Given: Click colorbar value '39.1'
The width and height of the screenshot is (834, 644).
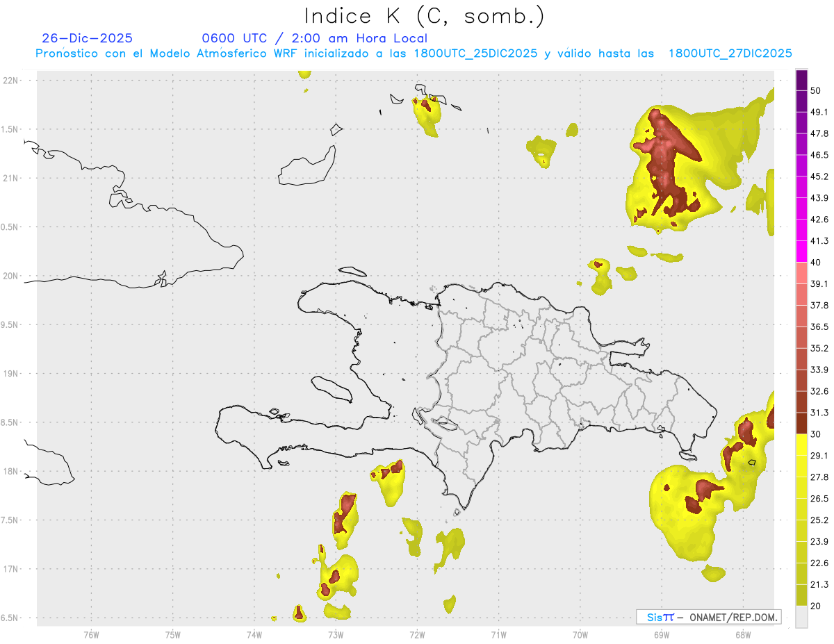Looking at the screenshot, I should pyautogui.click(x=819, y=283).
